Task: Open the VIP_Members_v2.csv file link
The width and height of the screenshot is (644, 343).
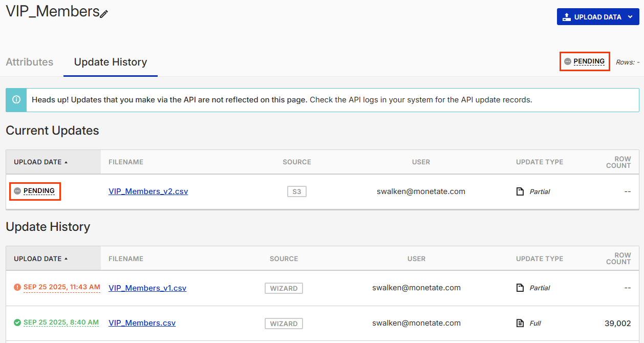Action: pyautogui.click(x=148, y=191)
